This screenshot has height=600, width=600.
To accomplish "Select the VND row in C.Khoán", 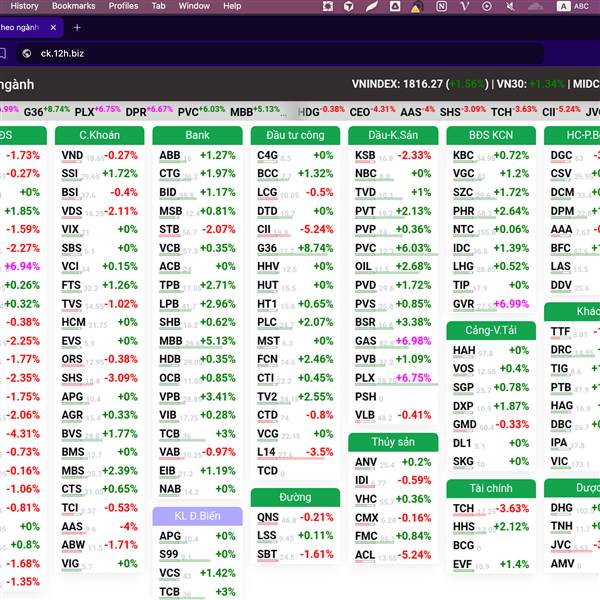I will click(99, 155).
